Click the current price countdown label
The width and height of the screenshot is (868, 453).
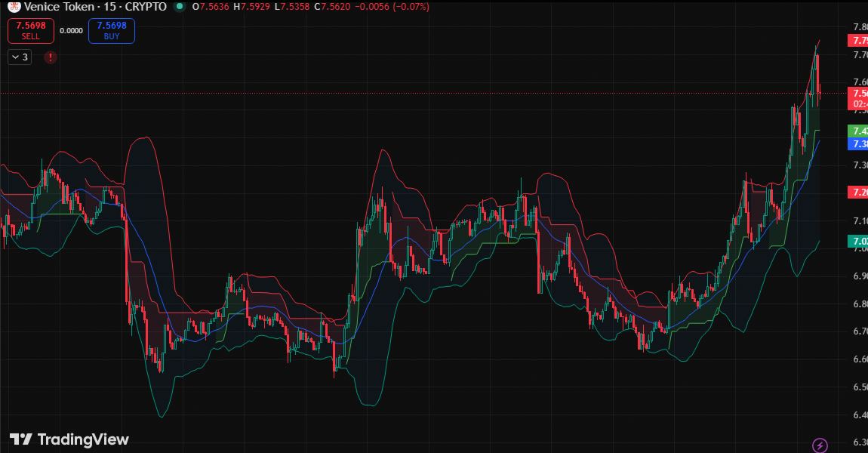(x=859, y=103)
